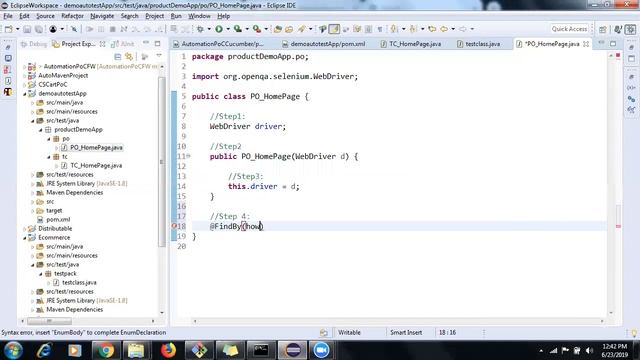Screen dimensions: 640x360
Task: Click the green Run button icon
Action: click(219, 29)
